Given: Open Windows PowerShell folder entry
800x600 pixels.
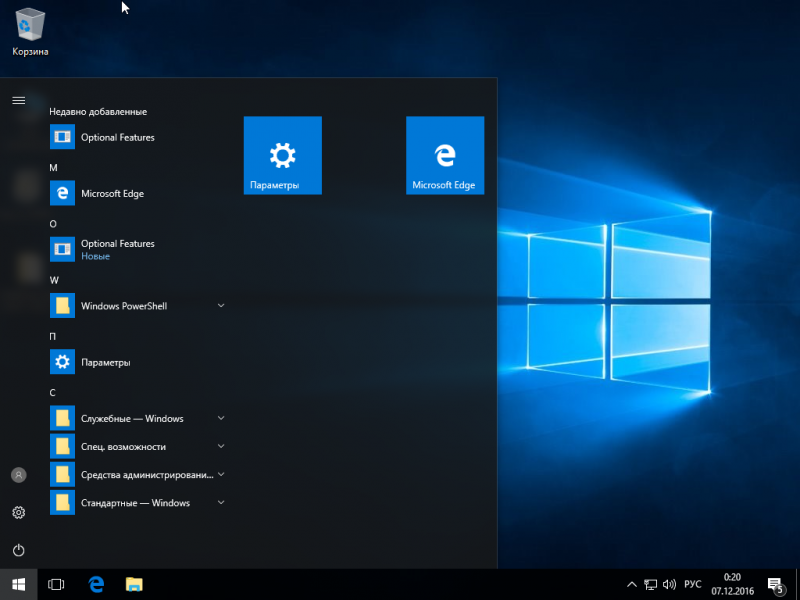Looking at the screenshot, I should [x=138, y=306].
